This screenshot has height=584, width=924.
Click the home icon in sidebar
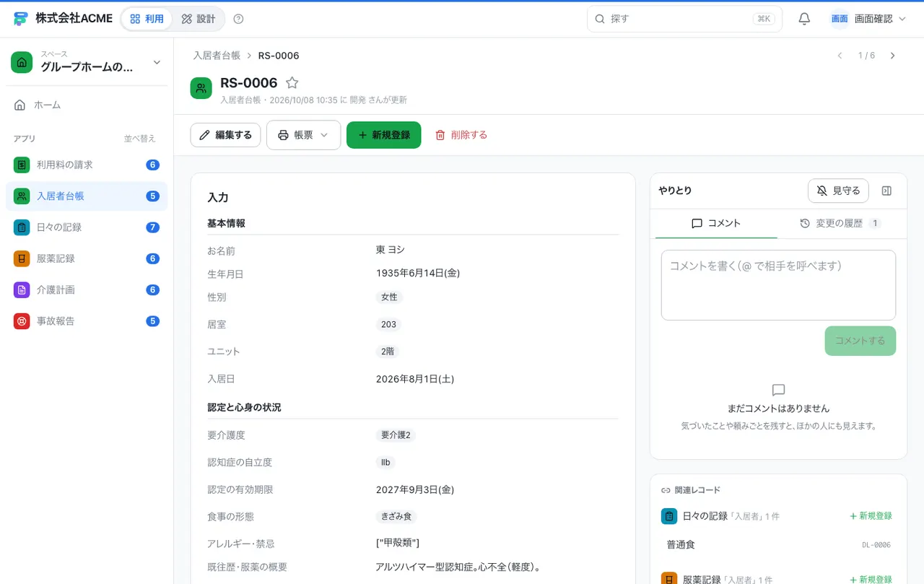(20, 105)
